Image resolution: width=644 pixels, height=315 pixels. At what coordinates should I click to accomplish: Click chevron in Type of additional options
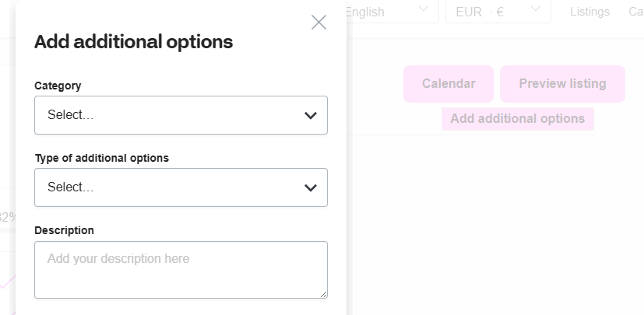coord(311,187)
